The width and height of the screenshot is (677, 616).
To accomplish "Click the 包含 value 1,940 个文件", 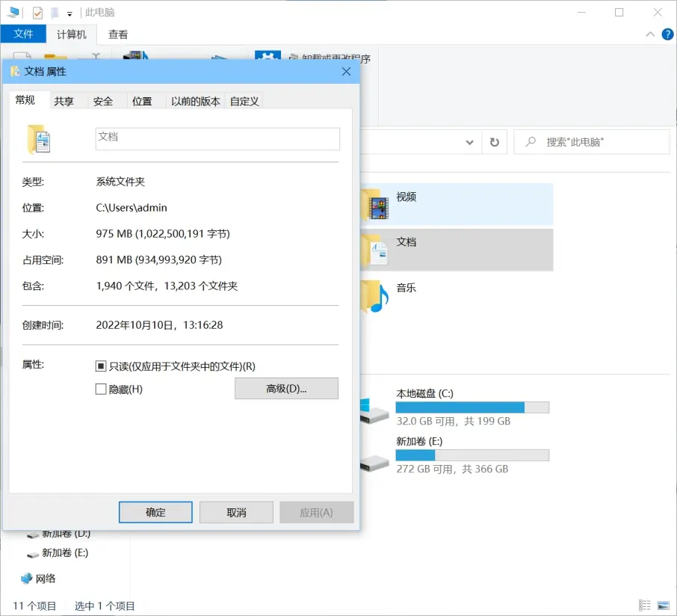I will [167, 286].
